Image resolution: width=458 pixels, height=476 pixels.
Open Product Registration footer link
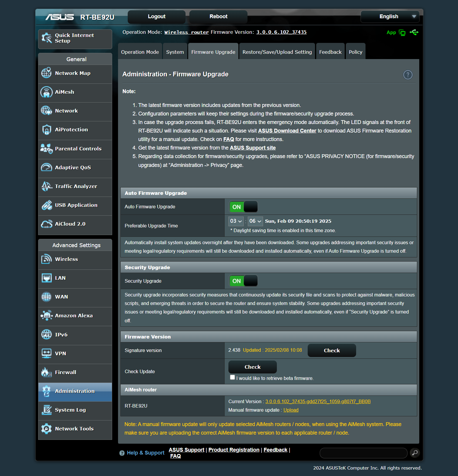point(234,450)
